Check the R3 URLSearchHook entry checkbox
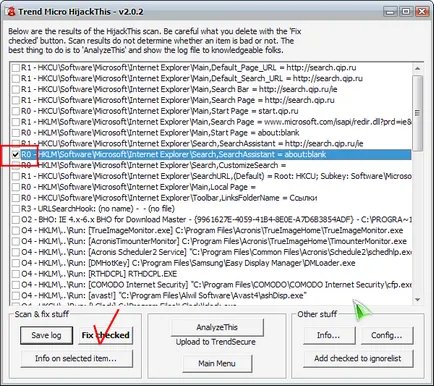Viewport: 434px width, 386px height. 16,209
